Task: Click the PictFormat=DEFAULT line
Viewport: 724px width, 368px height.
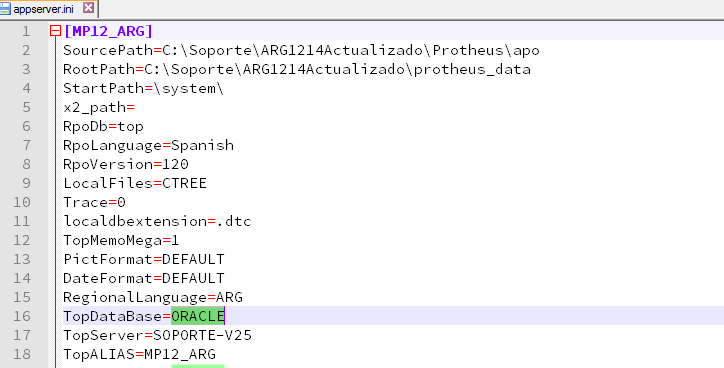Action: (144, 259)
